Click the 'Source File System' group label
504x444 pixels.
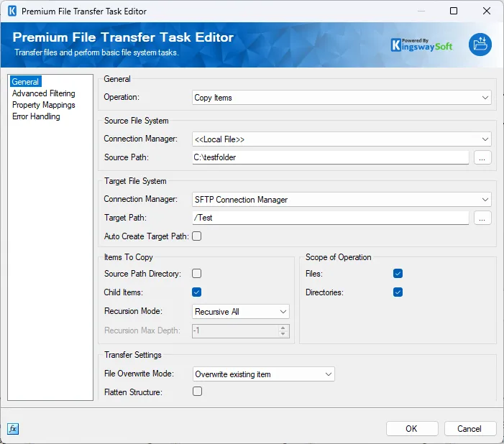(137, 121)
